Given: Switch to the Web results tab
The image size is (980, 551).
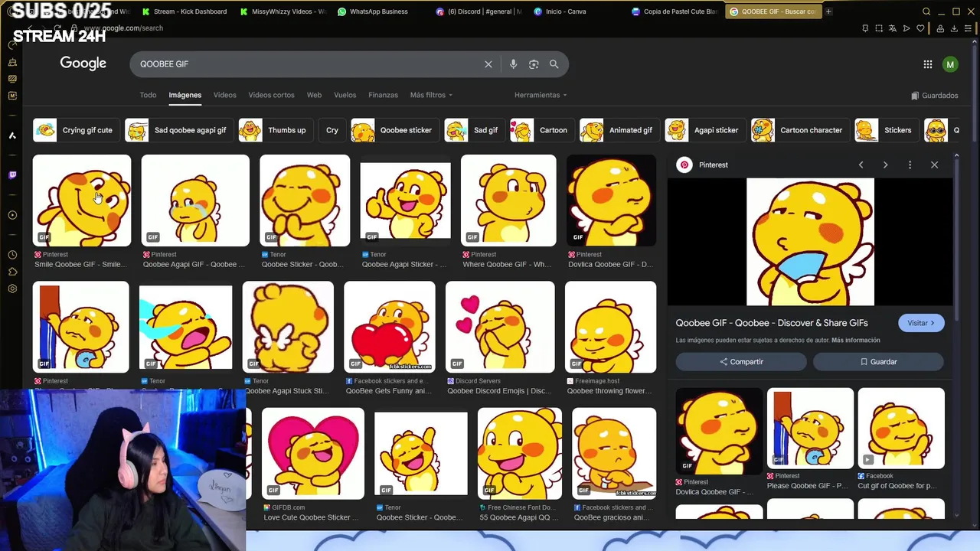Looking at the screenshot, I should 314,95.
